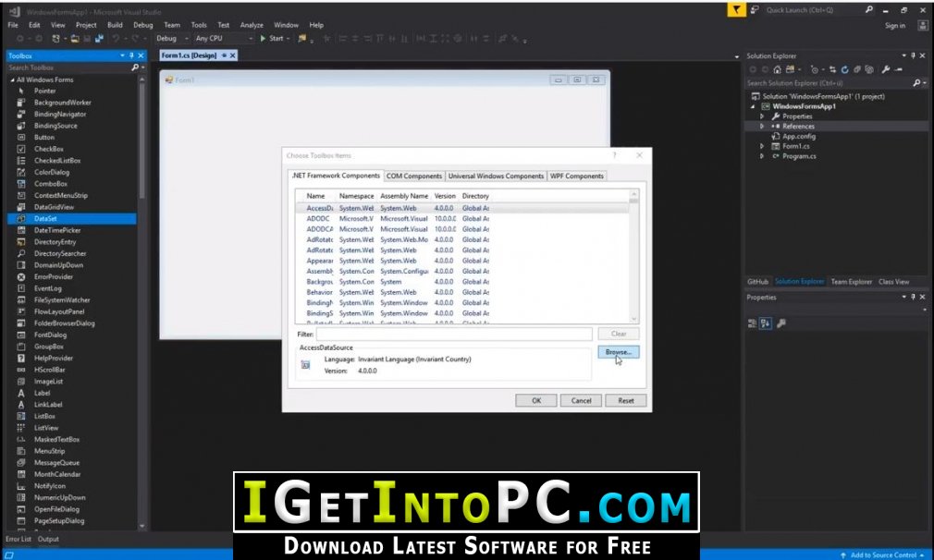Click the yellow feedback flag icon

(736, 9)
